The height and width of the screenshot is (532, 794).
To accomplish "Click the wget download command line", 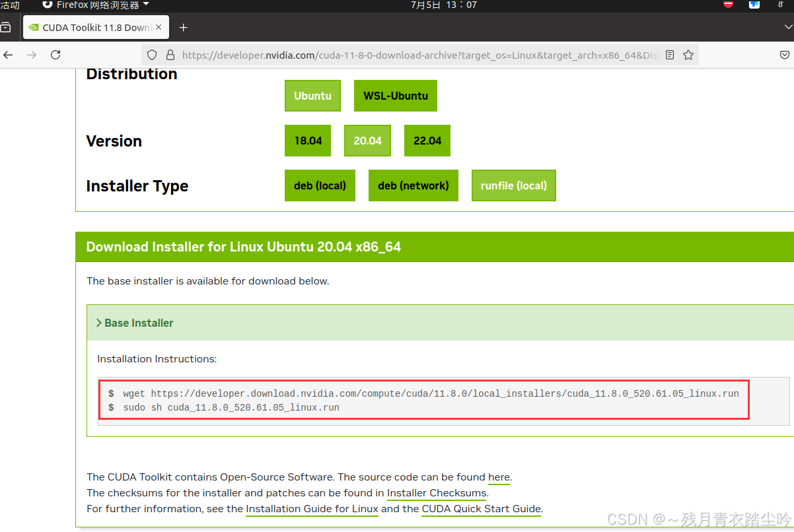I will pyautogui.click(x=423, y=393).
